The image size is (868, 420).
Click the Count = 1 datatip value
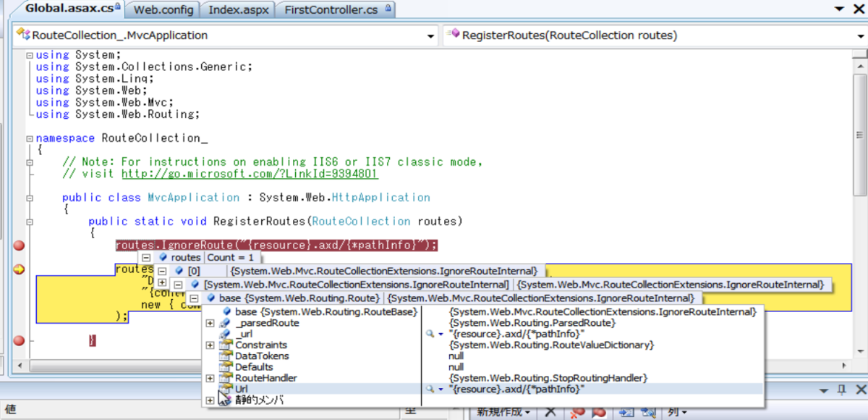click(x=231, y=257)
